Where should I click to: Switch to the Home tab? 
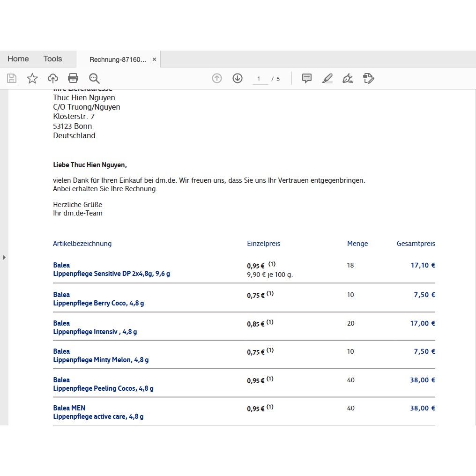point(18,59)
